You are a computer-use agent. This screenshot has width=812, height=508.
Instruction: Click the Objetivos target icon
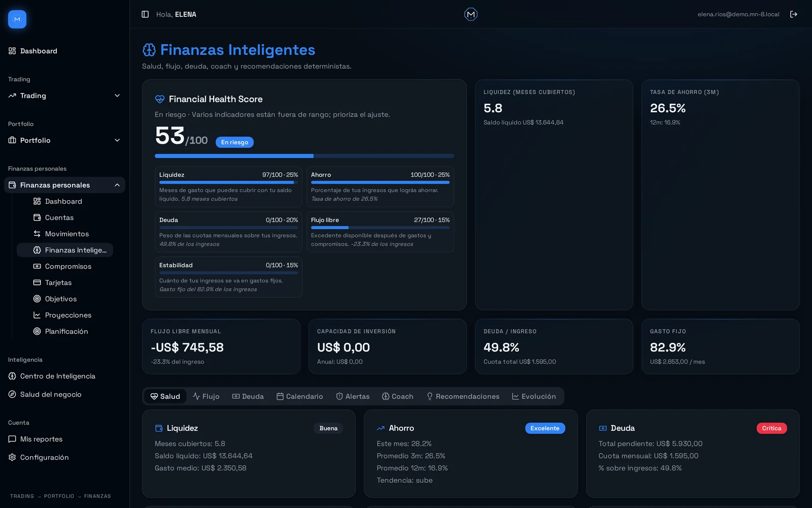(x=37, y=299)
